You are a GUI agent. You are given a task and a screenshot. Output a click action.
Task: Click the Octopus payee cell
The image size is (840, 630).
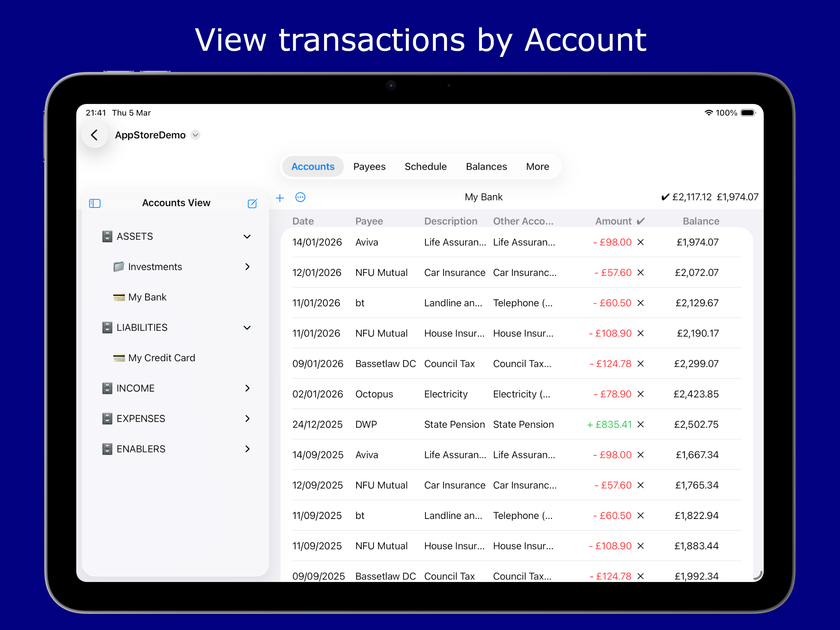[374, 394]
